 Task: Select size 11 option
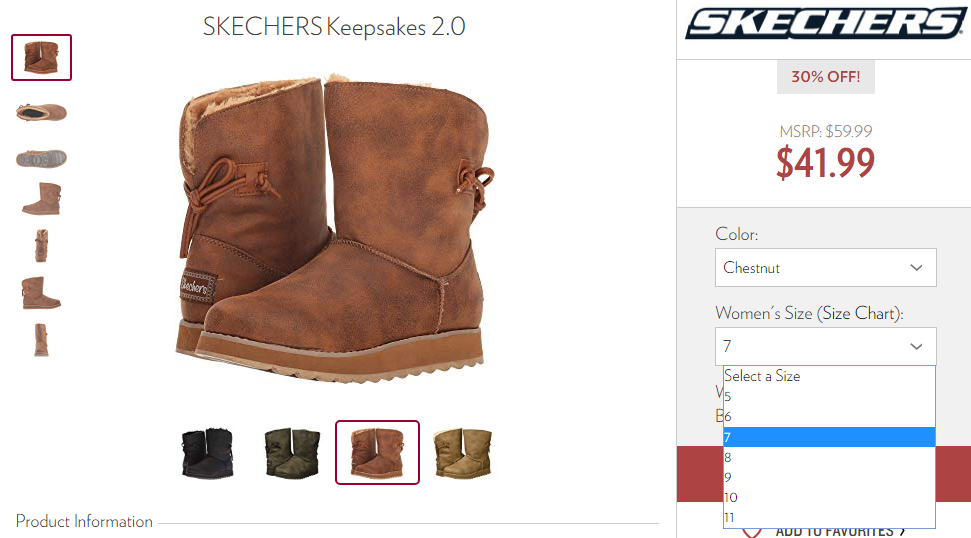(x=829, y=518)
